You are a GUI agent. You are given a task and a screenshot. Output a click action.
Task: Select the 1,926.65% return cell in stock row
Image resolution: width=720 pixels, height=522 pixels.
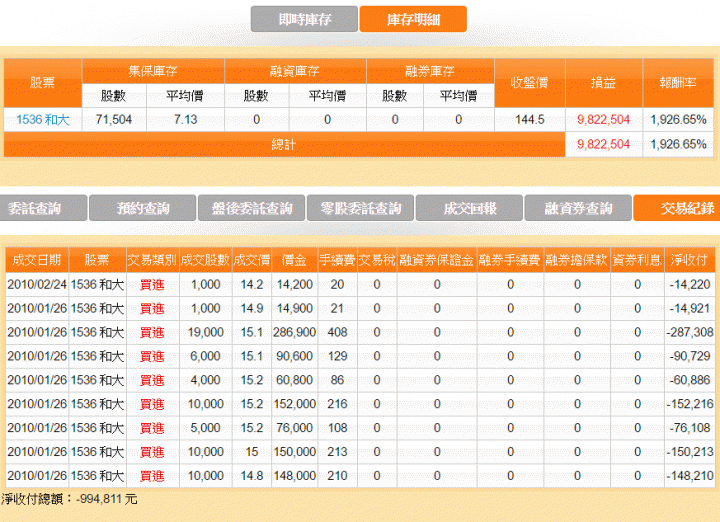tap(678, 120)
